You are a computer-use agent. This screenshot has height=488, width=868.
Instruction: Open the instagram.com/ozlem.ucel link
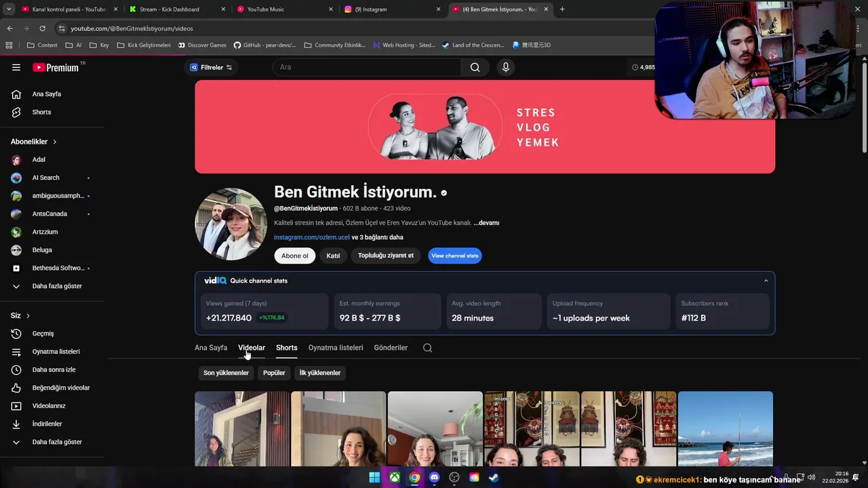click(312, 237)
